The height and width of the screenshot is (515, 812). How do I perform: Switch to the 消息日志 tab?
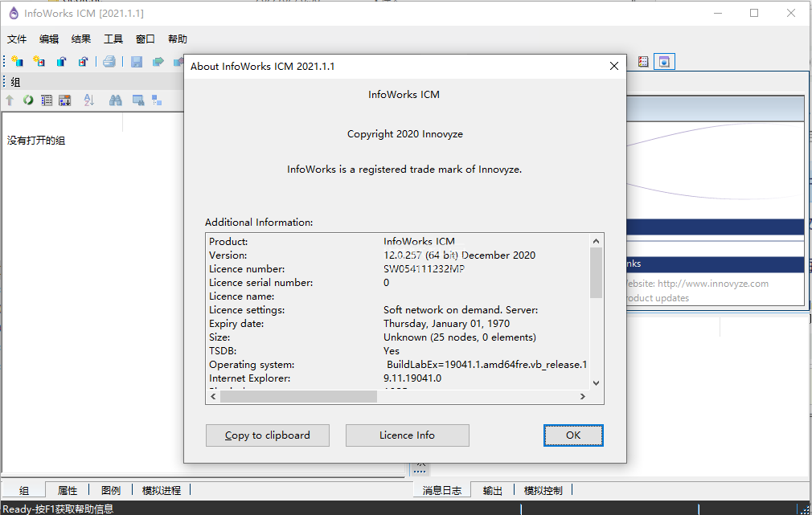click(441, 490)
